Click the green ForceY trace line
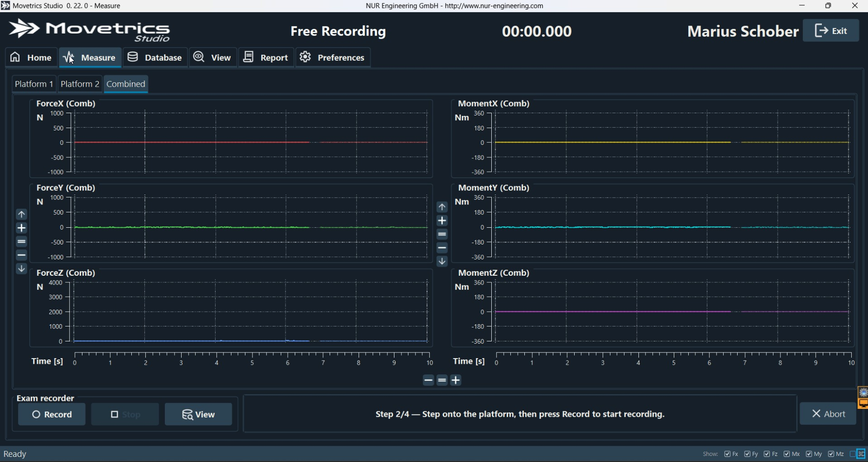Image resolution: width=868 pixels, height=462 pixels. pyautogui.click(x=192, y=227)
